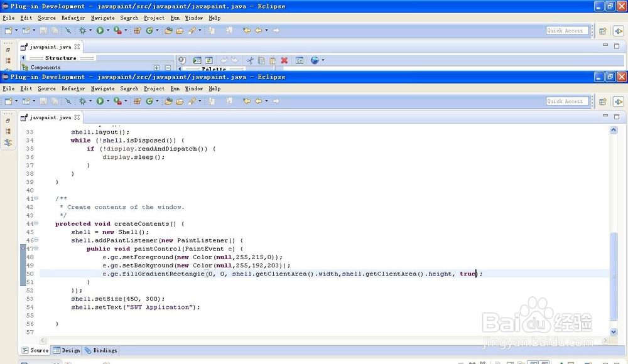Open New wizard dropdown arrow, front window

(16, 101)
